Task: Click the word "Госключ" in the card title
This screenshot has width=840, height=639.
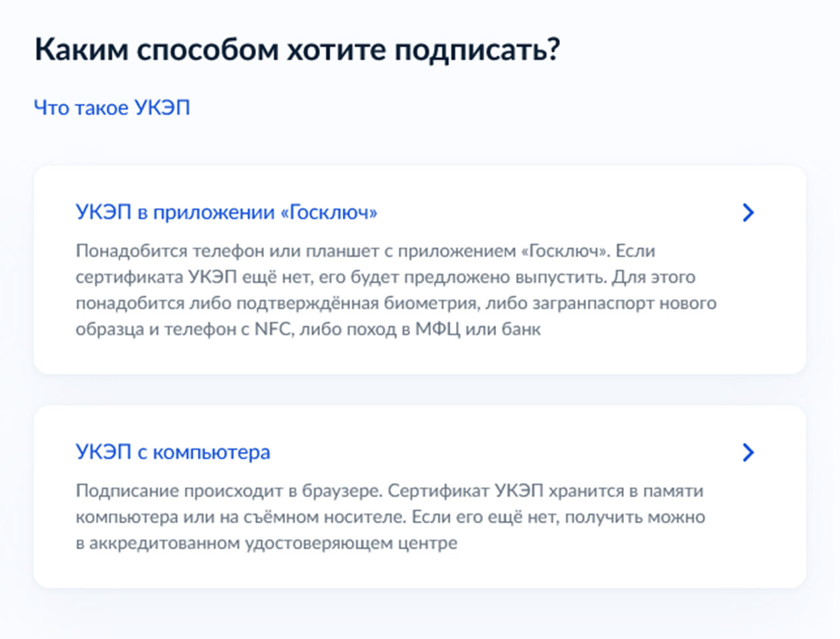Action: (330, 212)
